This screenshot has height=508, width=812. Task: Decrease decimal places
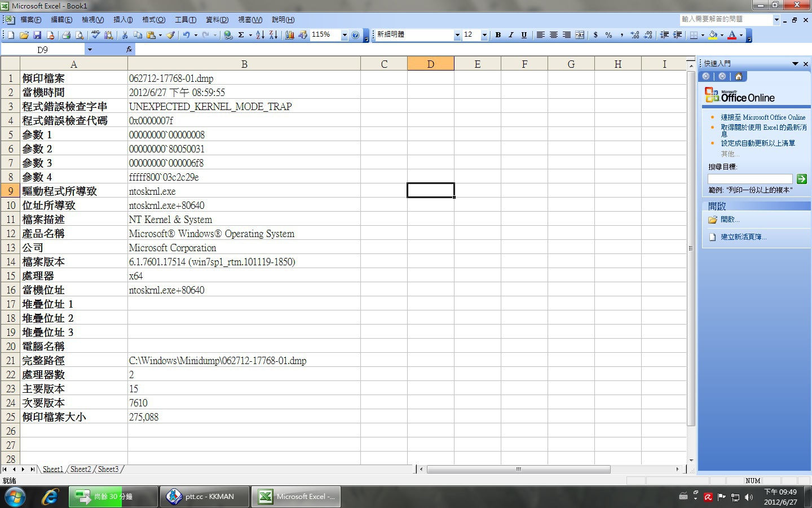(648, 35)
